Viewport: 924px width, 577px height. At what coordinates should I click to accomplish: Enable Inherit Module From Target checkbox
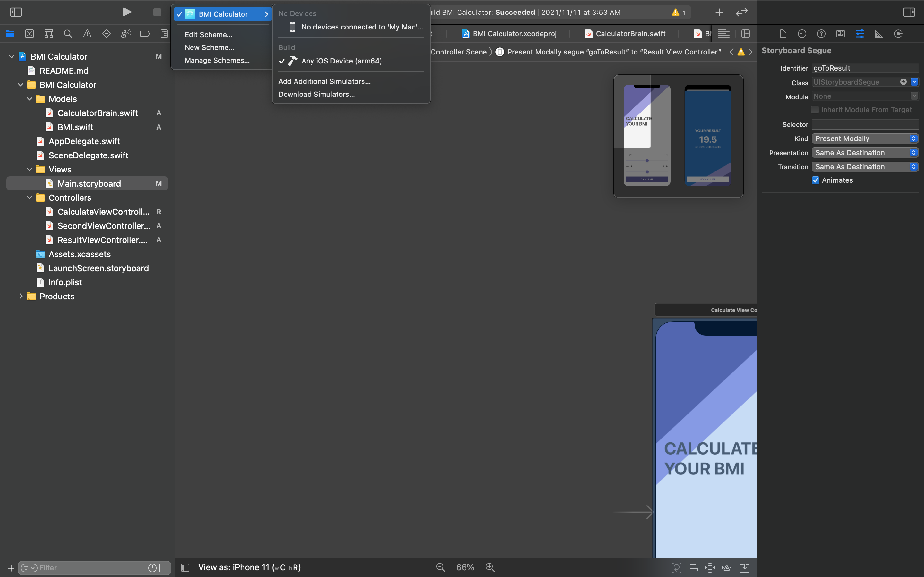(x=815, y=110)
